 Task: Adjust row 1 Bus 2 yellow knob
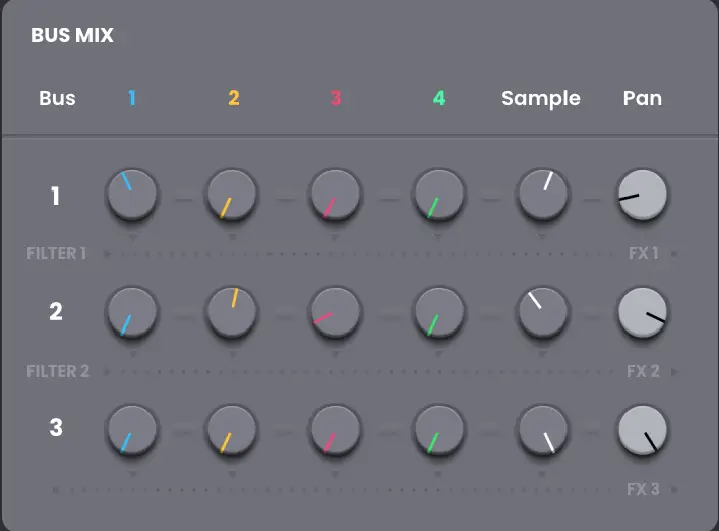232,194
